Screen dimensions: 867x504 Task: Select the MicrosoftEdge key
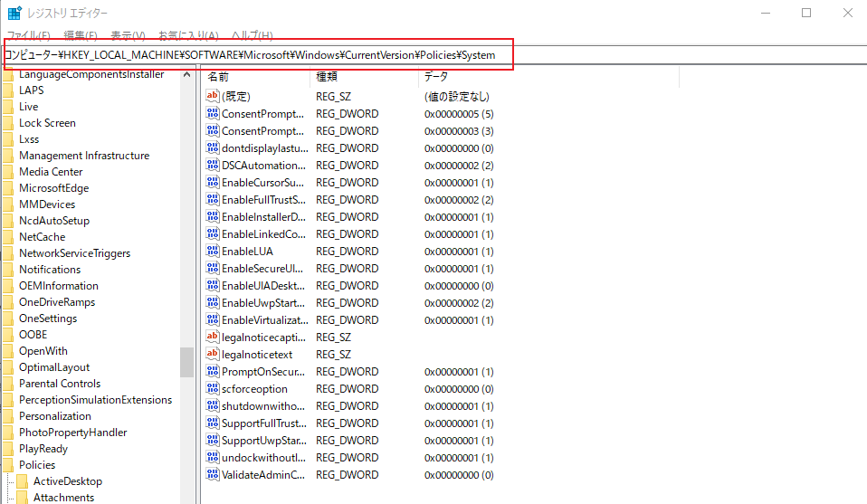pos(53,188)
